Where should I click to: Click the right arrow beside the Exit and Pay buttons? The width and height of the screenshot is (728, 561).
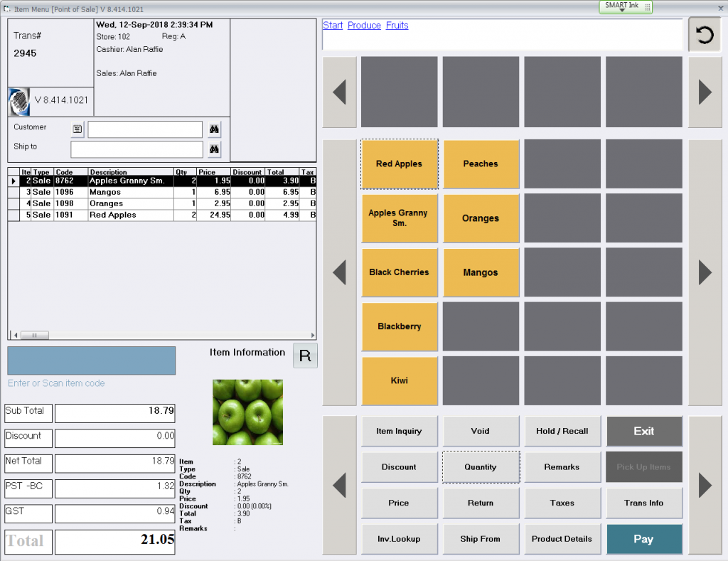coord(705,485)
